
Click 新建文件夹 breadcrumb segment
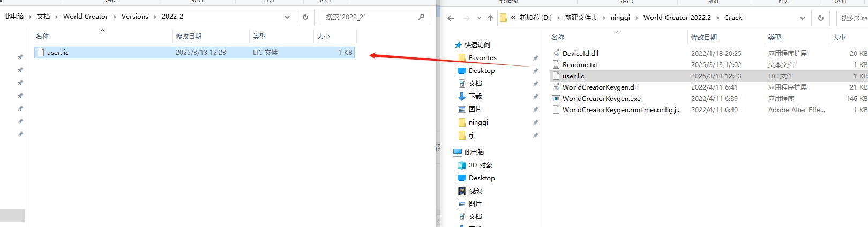point(581,18)
